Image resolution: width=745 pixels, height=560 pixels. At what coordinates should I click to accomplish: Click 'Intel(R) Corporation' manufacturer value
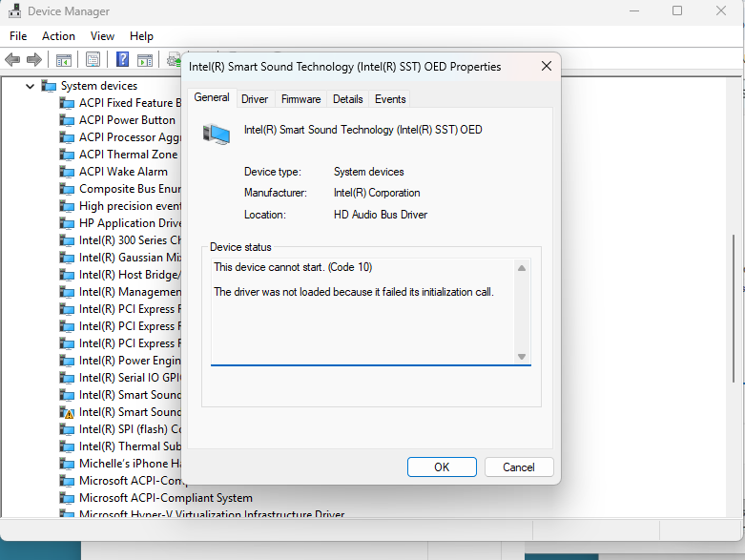point(377,193)
